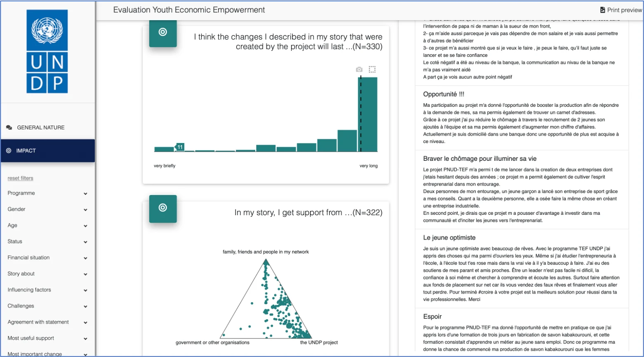Click the first 'very briefly' histogram bar
The height and width of the screenshot is (357, 644).
click(164, 149)
